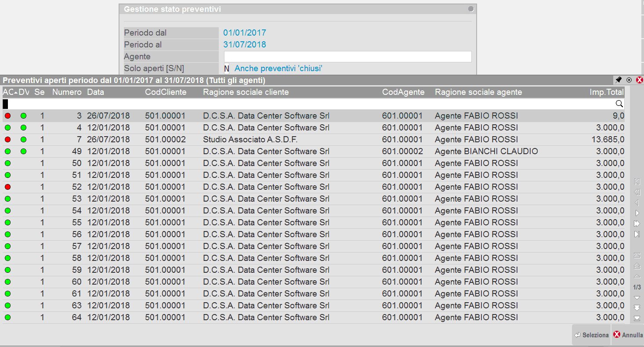Cancel with the Annulla button

pos(628,335)
